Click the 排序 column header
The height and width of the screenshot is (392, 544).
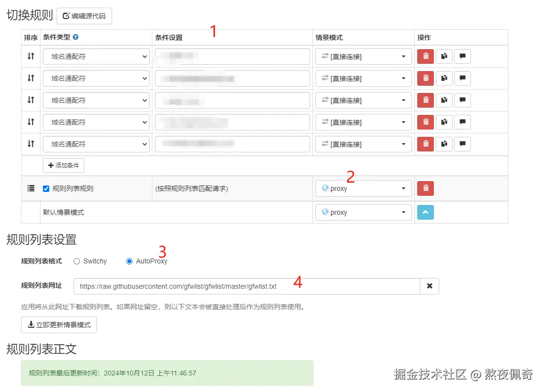click(x=31, y=37)
